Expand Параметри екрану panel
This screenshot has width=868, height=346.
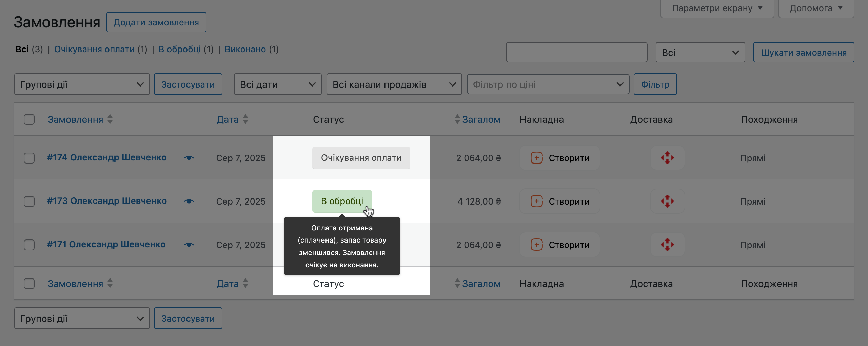(717, 8)
